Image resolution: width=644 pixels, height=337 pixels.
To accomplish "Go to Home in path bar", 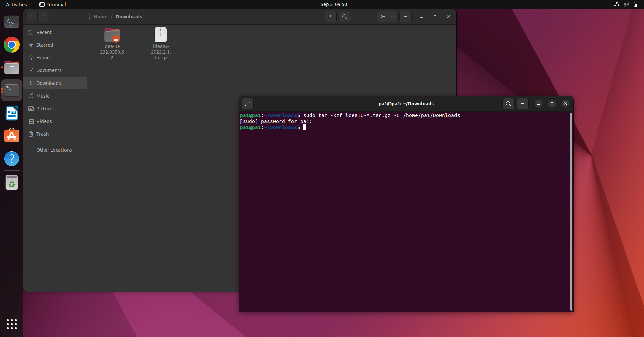I will (x=97, y=17).
